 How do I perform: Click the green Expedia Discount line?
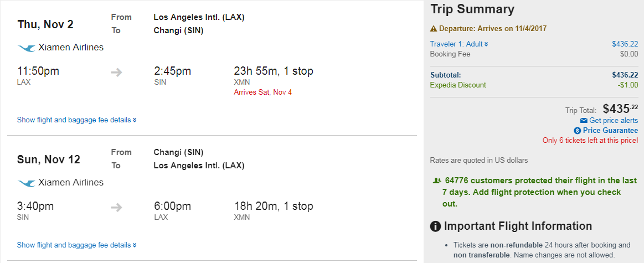tap(458, 85)
